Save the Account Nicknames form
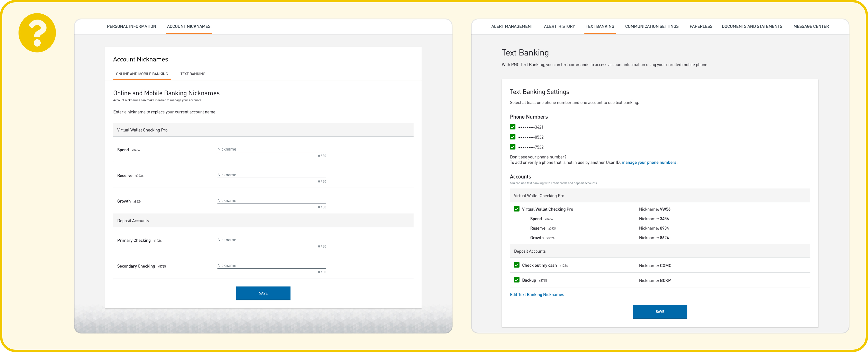The height and width of the screenshot is (352, 868). click(x=263, y=293)
